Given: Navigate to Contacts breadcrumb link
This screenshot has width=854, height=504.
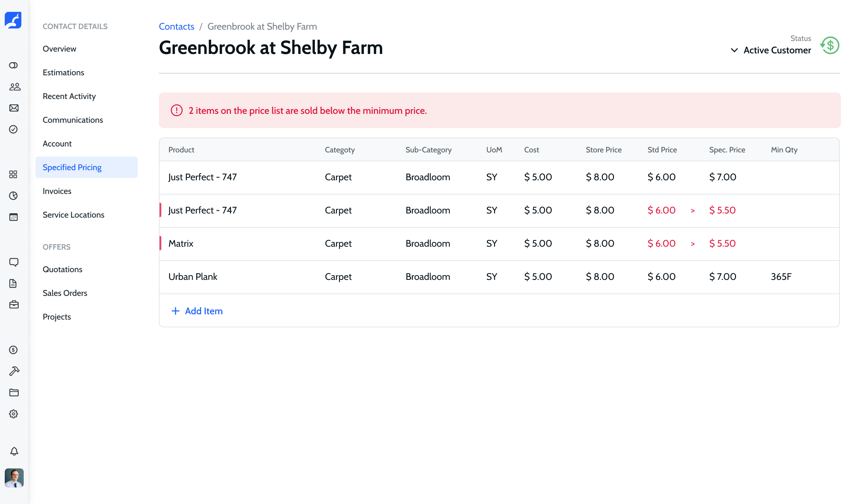Looking at the screenshot, I should (x=176, y=26).
